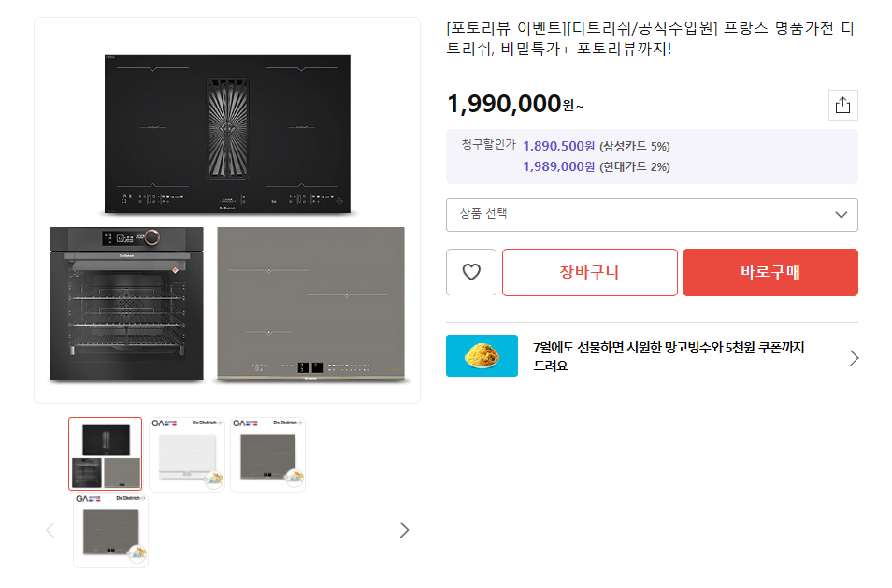
Task: Select the gray cooktop thumbnail in second row
Action: coord(110,530)
